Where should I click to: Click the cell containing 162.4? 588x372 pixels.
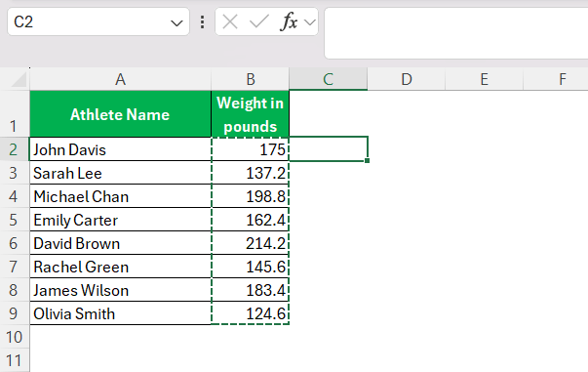pos(251,220)
